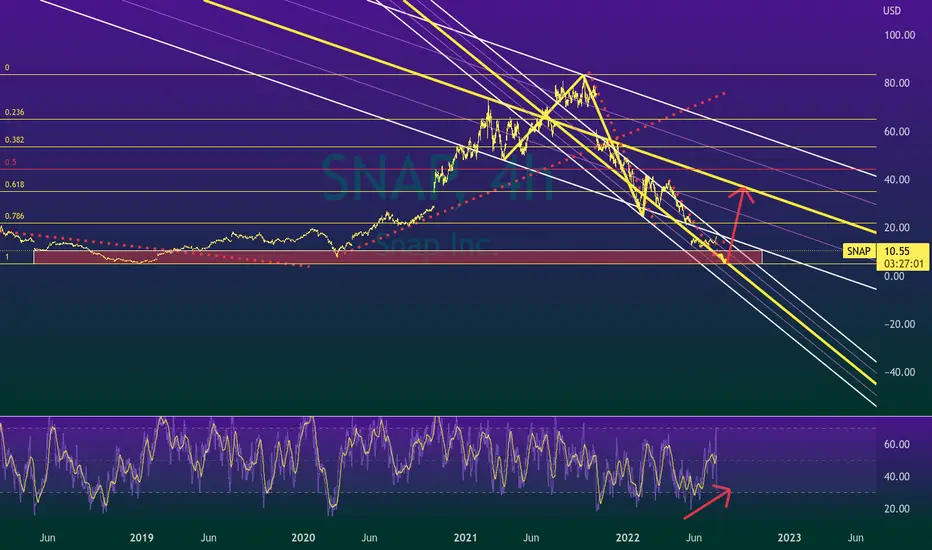Viewport: 932px width, 550px height.
Task: Click the current price value 10.55
Action: pos(896,251)
